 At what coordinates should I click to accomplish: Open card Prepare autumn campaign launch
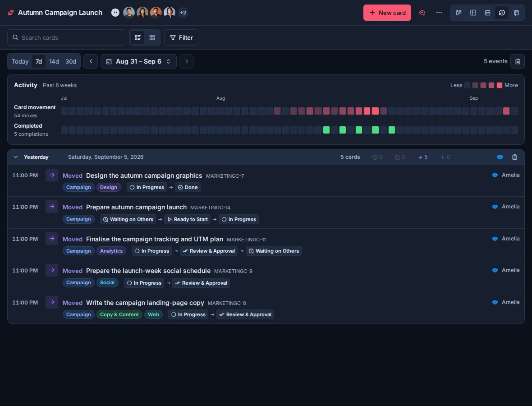click(137, 207)
